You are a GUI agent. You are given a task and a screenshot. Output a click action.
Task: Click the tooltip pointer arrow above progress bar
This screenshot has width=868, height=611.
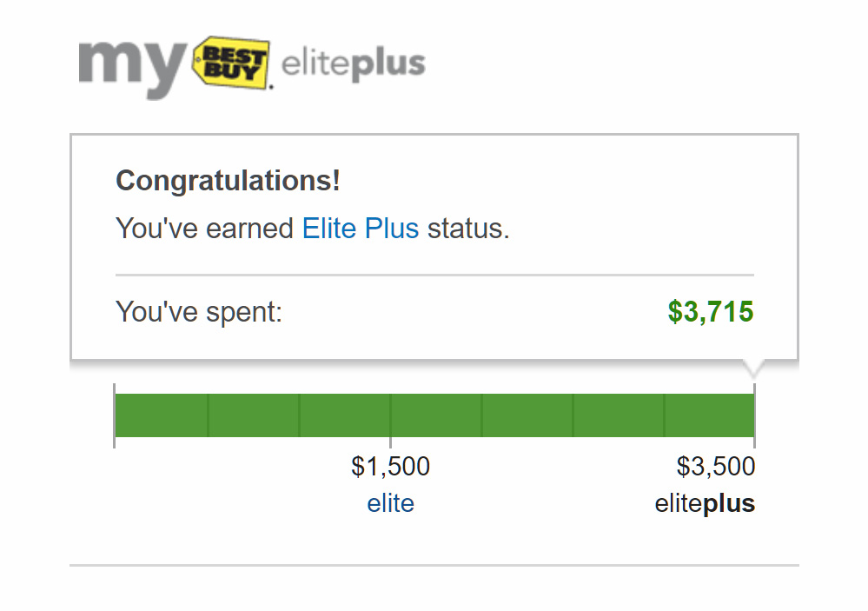(753, 369)
